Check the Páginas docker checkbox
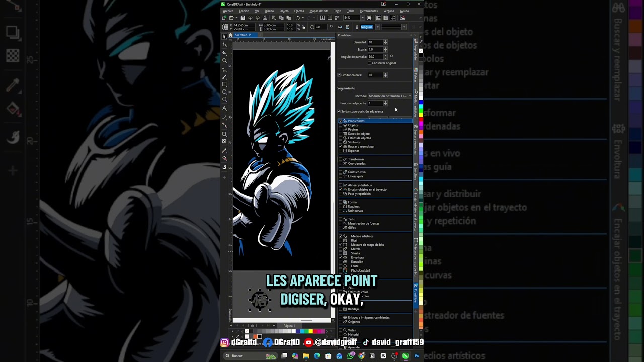Screen dimensions: 644x362 click(x=340, y=129)
